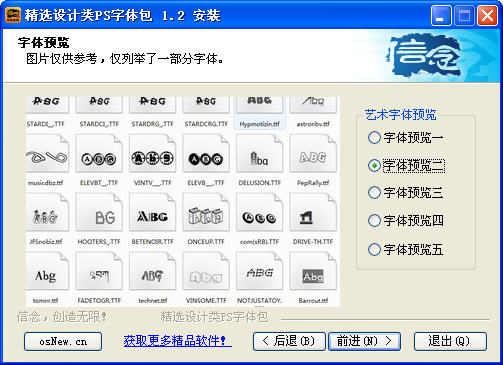Select the ONCEUP.TTF font preview icon
Screen dimensions: 503x365
point(206,212)
